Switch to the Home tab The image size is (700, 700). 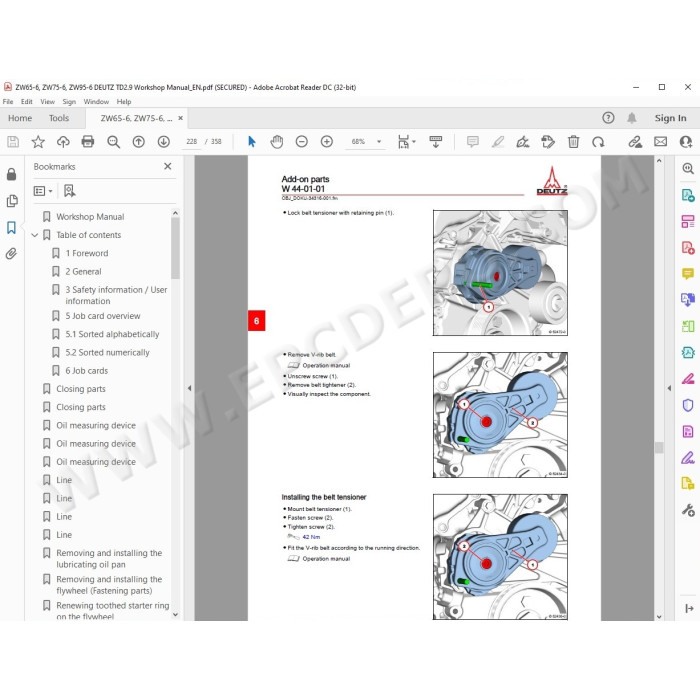pyautogui.click(x=20, y=118)
